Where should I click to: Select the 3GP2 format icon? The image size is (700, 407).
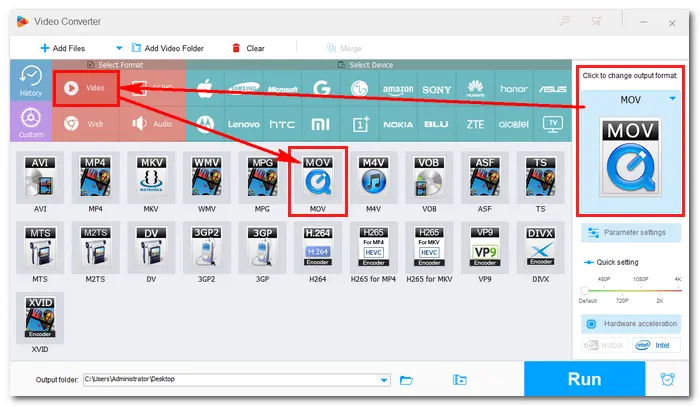207,248
